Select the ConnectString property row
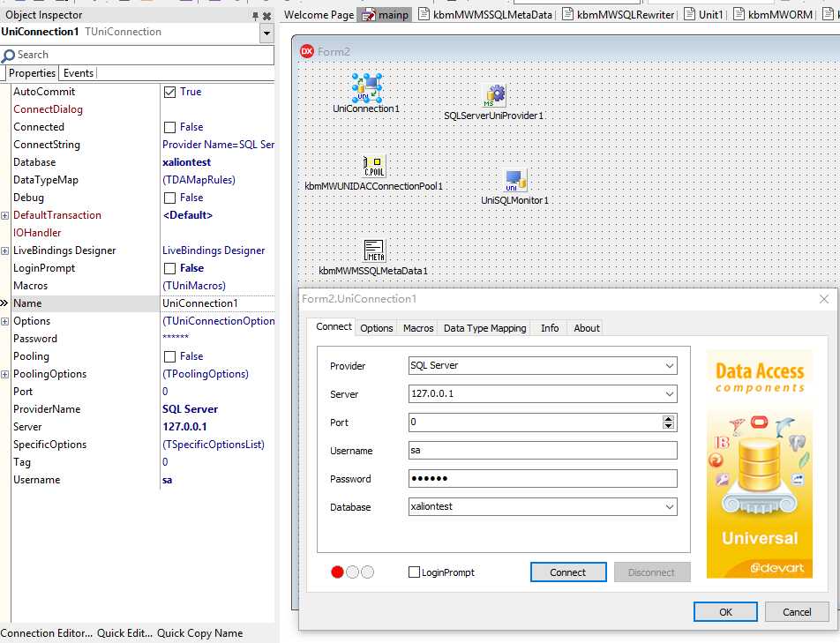The height and width of the screenshot is (643, 840). pos(137,145)
